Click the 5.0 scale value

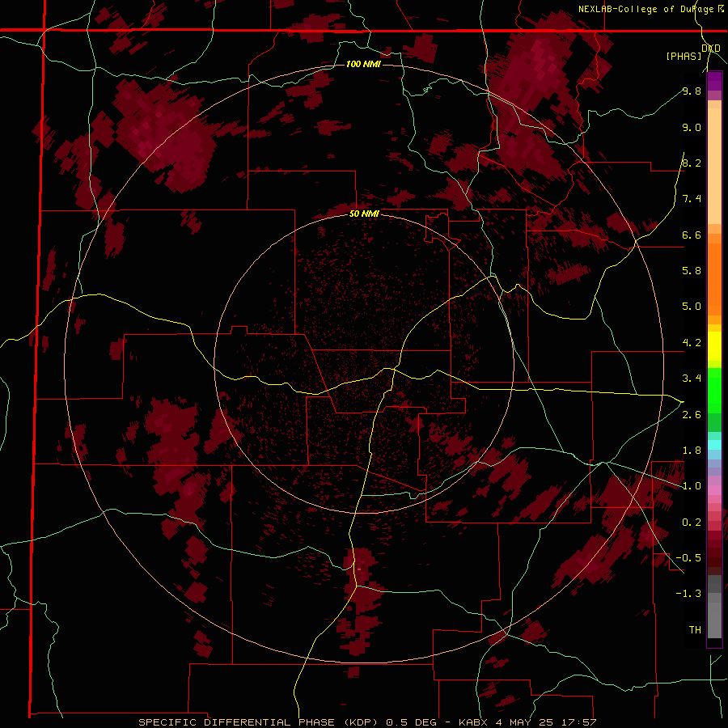tap(692, 307)
